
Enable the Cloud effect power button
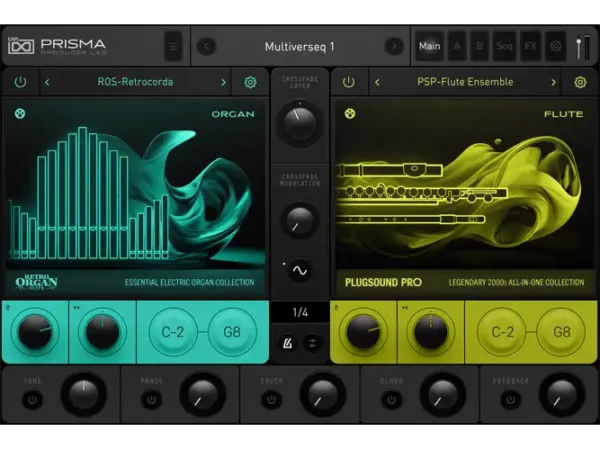[391, 400]
